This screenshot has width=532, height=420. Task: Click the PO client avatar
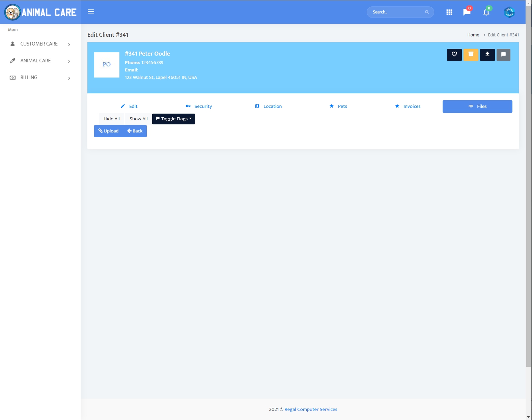[x=107, y=65]
